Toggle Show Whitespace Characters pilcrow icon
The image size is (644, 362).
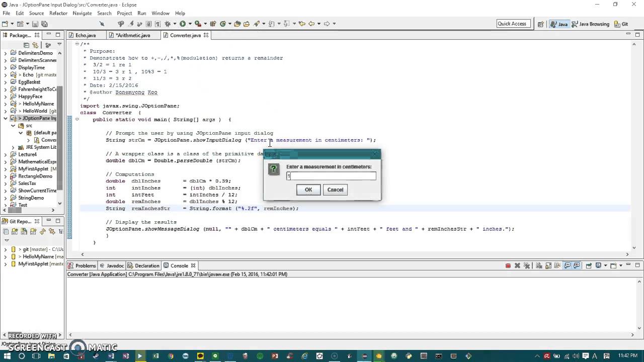pyautogui.click(x=157, y=24)
